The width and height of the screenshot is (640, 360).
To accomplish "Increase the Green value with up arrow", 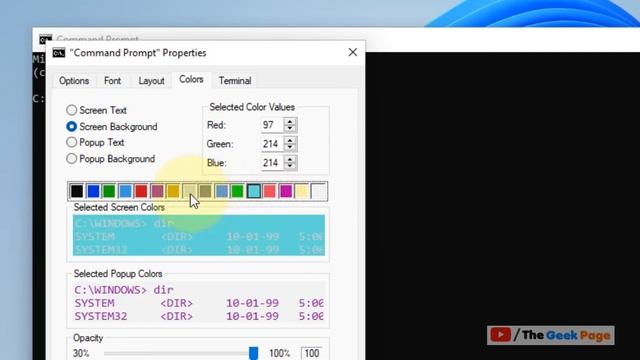I will pyautogui.click(x=290, y=140).
